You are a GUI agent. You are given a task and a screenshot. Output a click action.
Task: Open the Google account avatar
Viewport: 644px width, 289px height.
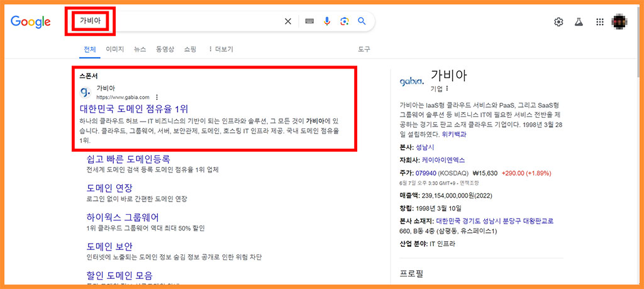[619, 22]
